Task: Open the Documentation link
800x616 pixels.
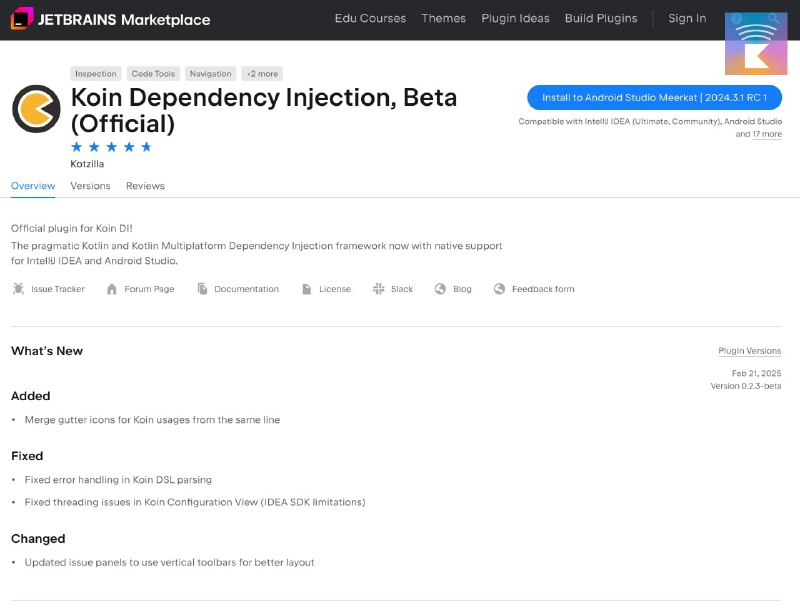Action: tap(246, 289)
